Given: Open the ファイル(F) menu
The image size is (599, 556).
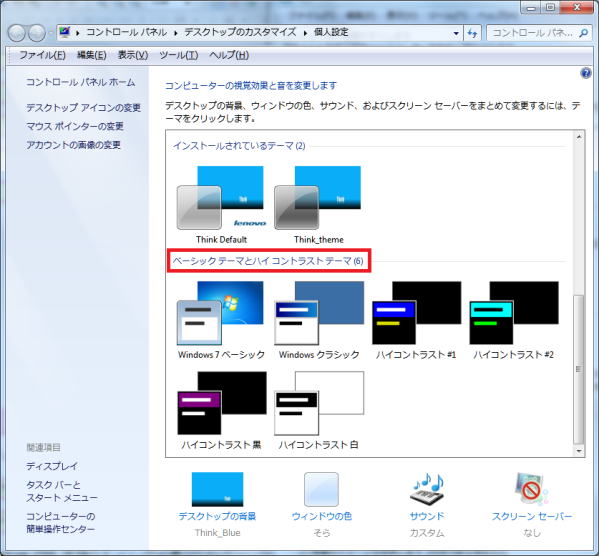Looking at the screenshot, I should click(42, 55).
